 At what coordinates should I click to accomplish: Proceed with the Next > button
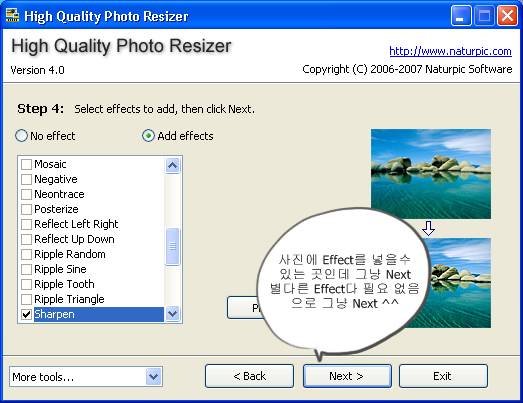[x=347, y=376]
